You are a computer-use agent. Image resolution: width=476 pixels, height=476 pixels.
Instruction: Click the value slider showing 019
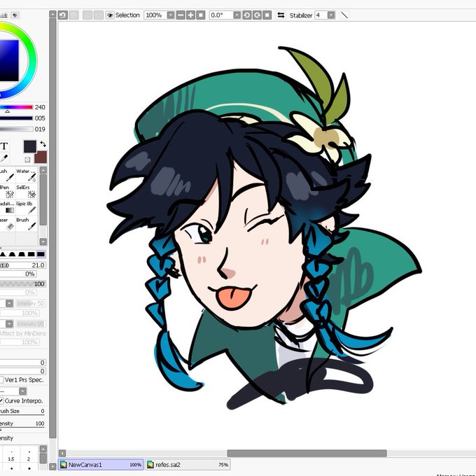(16, 129)
